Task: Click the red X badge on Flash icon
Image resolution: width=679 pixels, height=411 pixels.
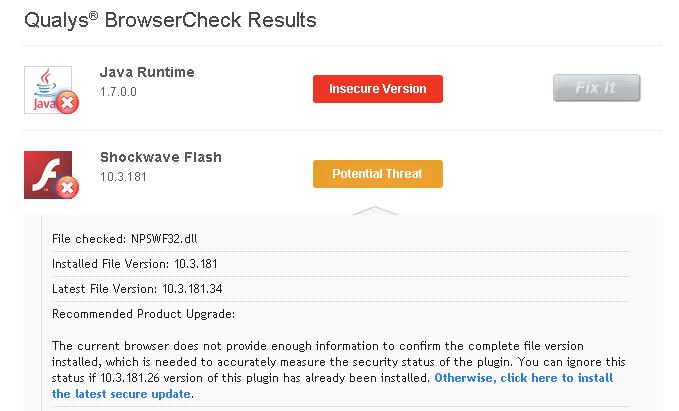Action: (68, 187)
